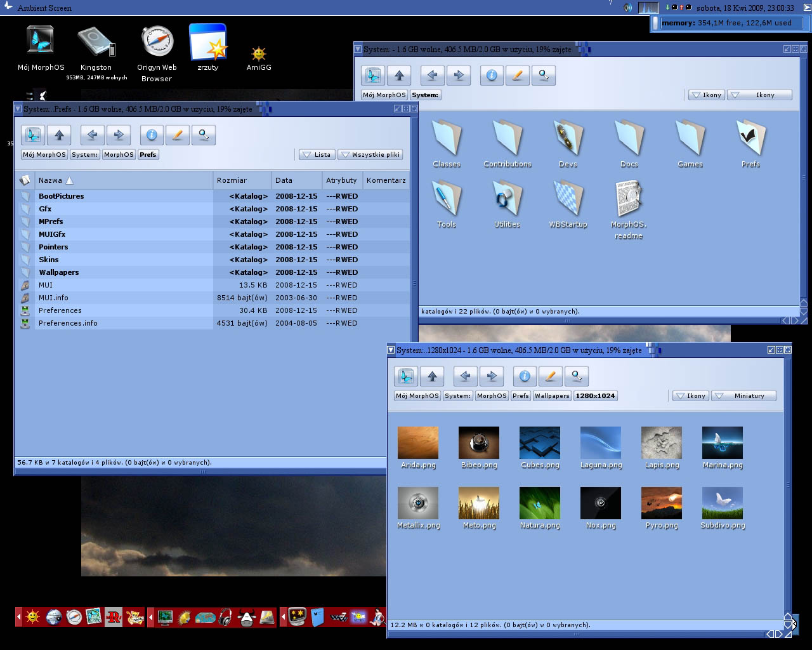Image resolution: width=812 pixels, height=650 pixels.
Task: Select the Wallpapers row in Prefs list
Action: tap(213, 272)
